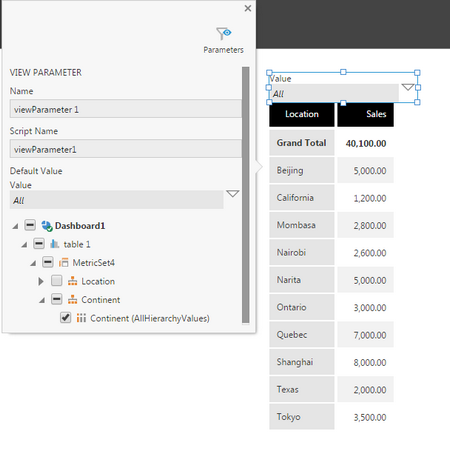
Task: Click the MetricSet4 icon
Action: 64,263
